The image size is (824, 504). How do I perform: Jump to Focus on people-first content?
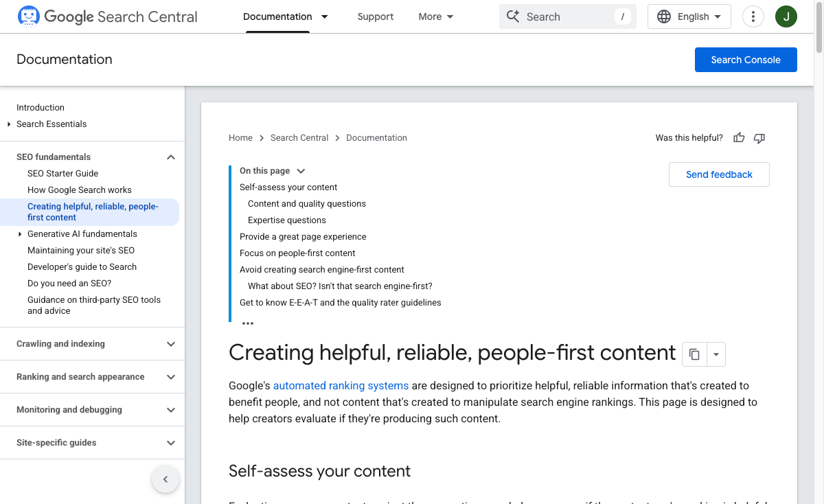tap(297, 253)
